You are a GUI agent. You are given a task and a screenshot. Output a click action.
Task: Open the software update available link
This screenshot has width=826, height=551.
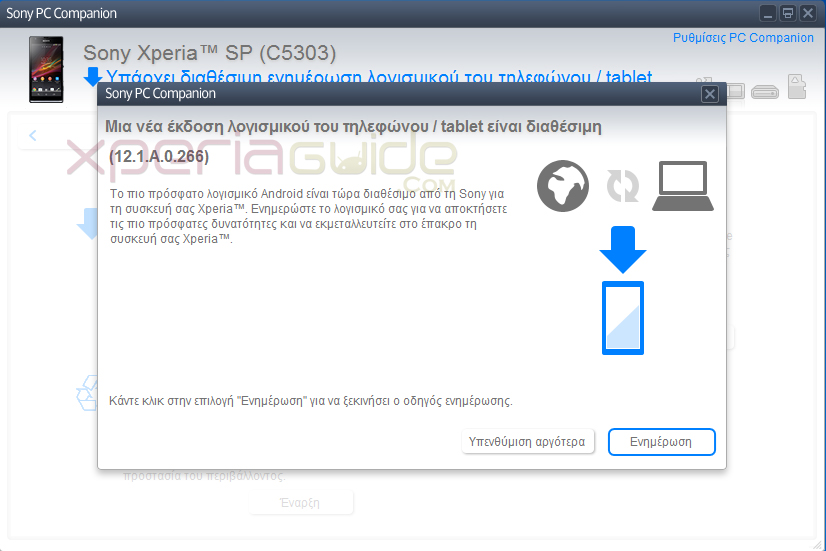379,77
